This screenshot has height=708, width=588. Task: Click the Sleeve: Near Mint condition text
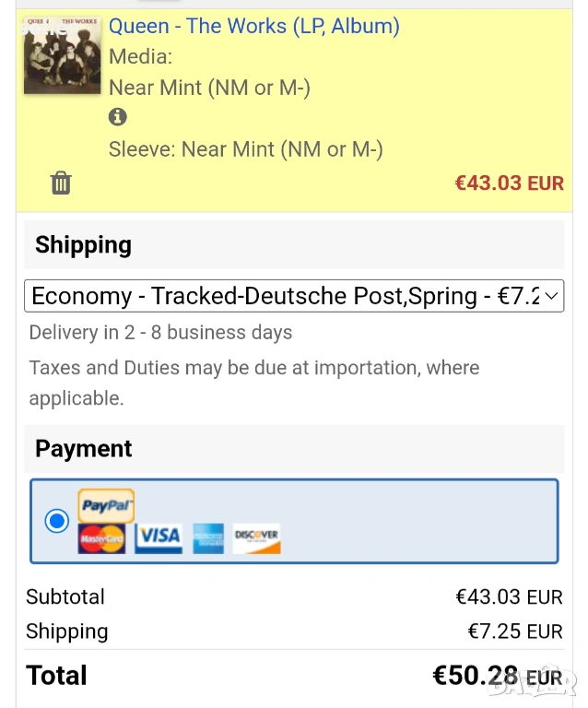(x=245, y=149)
